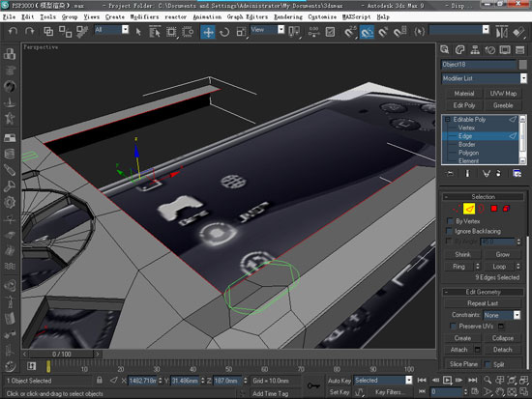Select Polygon sub-object selection icon
This screenshot has height=399, width=532.
click(493, 209)
